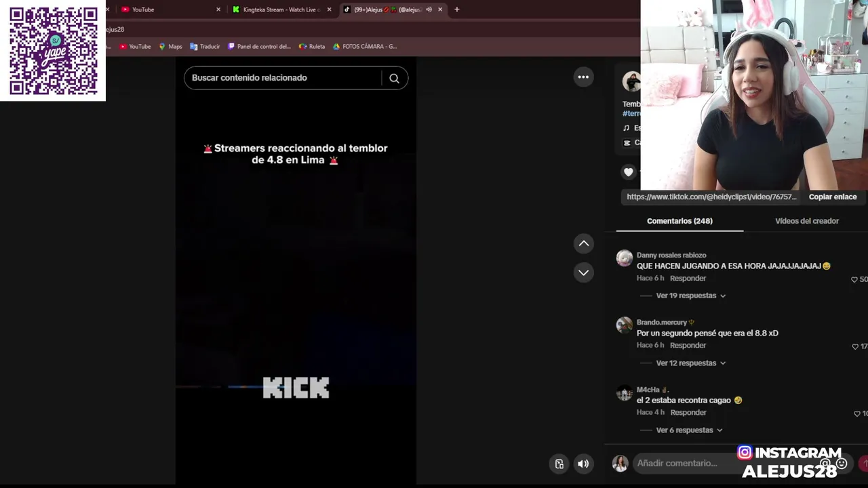The height and width of the screenshot is (488, 868).
Task: Go to the next video with down arrow
Action: tap(583, 272)
